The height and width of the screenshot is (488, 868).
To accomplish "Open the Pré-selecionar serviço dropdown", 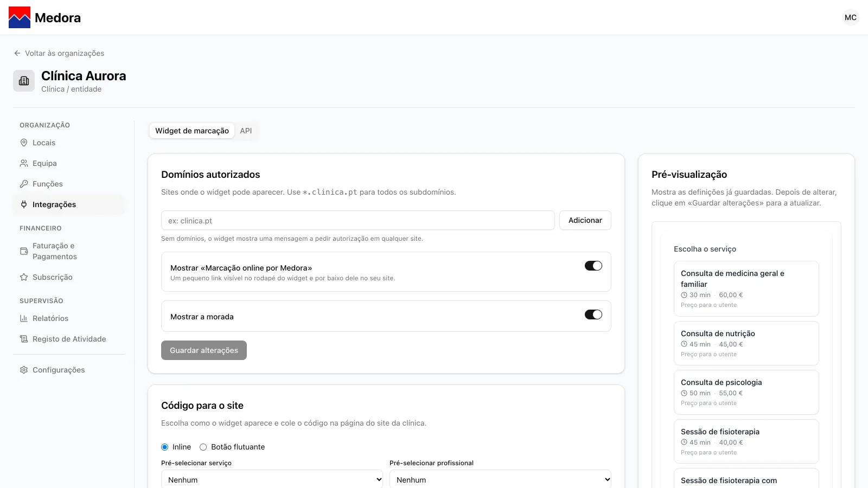I will point(272,479).
